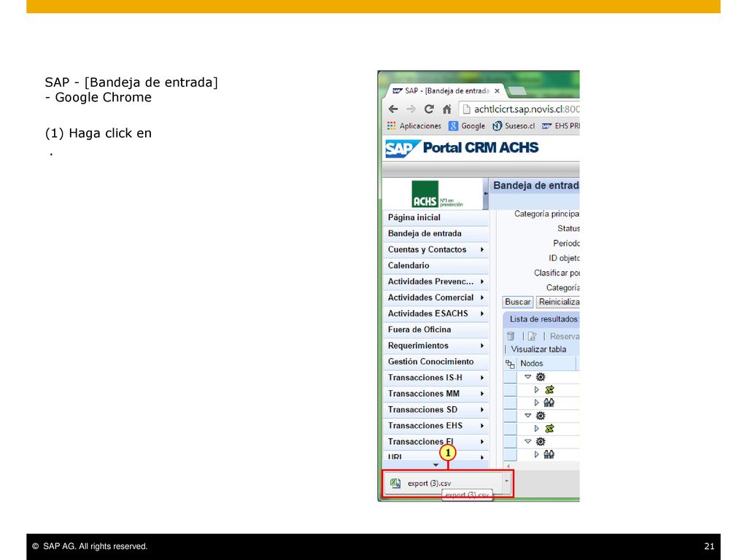747x560 pixels.
Task: Click the Buscar button
Action: 517,302
